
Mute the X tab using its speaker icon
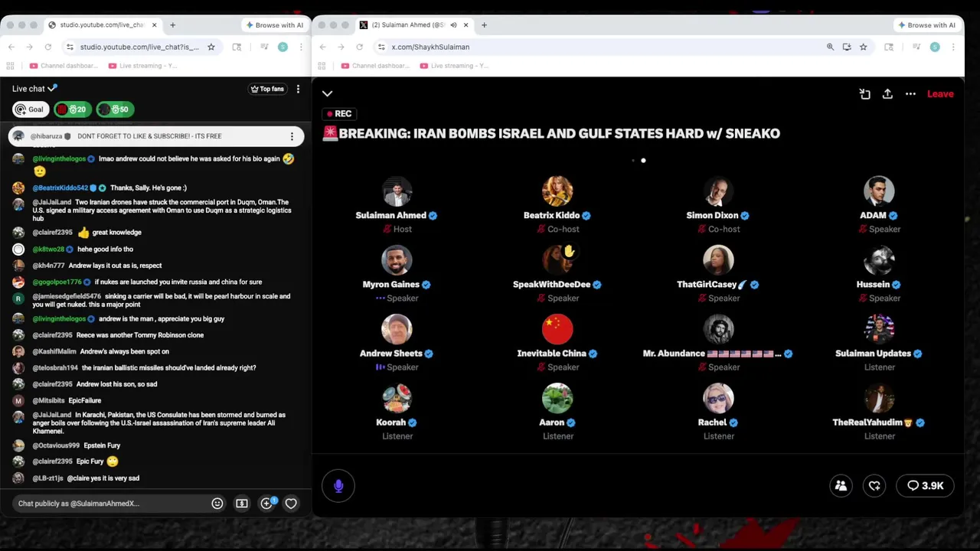point(453,25)
